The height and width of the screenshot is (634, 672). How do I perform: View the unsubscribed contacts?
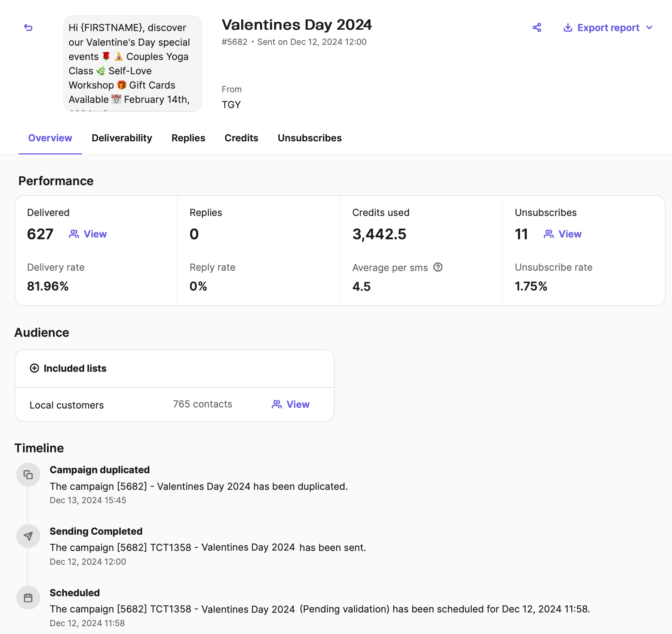570,234
